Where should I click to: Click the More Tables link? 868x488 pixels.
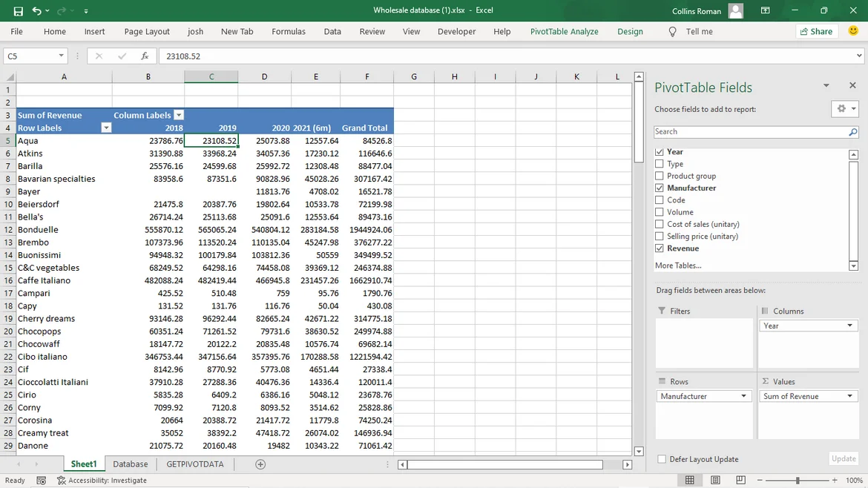[677, 266]
